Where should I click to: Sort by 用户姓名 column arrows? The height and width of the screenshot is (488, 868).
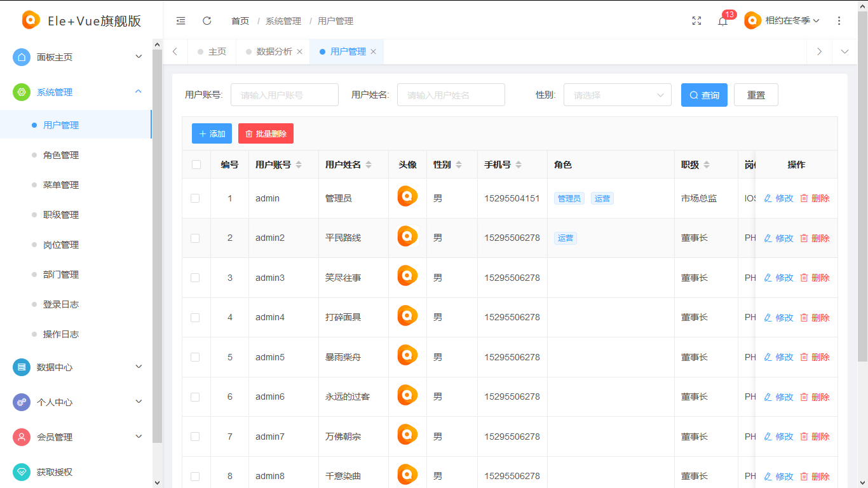pyautogui.click(x=369, y=165)
